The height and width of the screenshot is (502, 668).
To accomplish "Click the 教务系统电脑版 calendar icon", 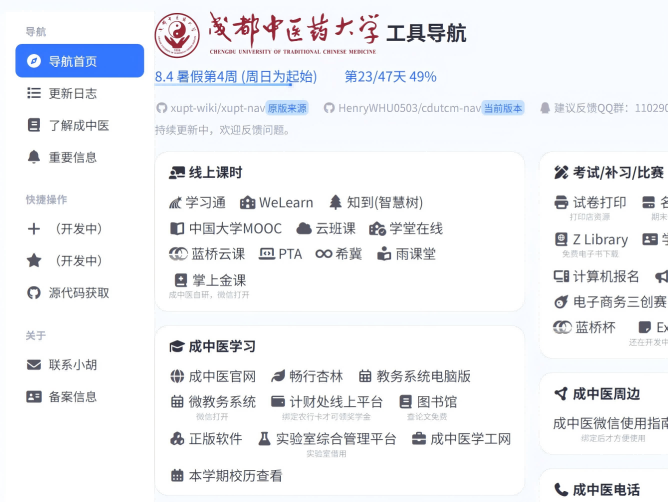I will click(x=365, y=377).
